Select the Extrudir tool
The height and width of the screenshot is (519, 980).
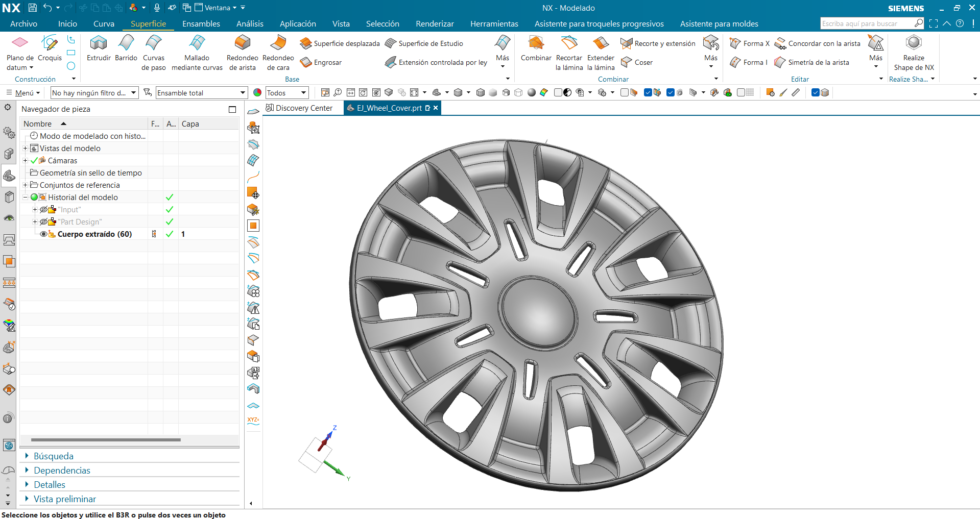click(x=99, y=48)
